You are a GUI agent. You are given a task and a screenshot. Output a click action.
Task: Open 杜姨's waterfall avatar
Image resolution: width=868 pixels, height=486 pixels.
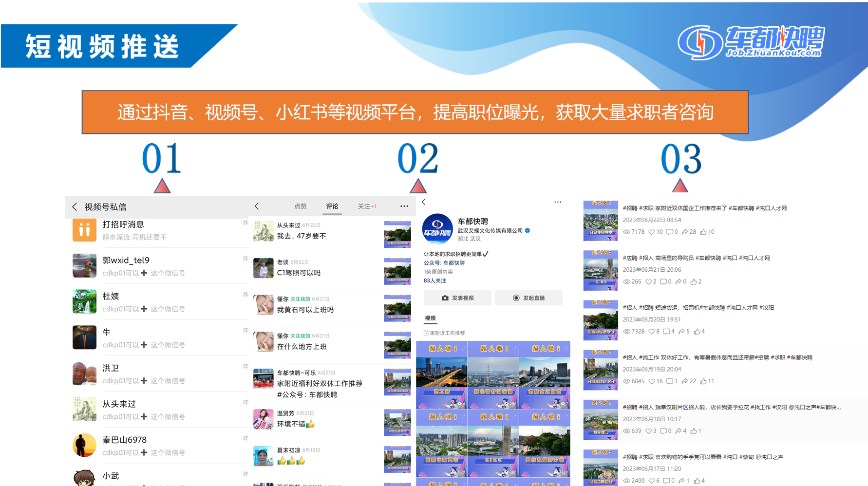pos(84,301)
